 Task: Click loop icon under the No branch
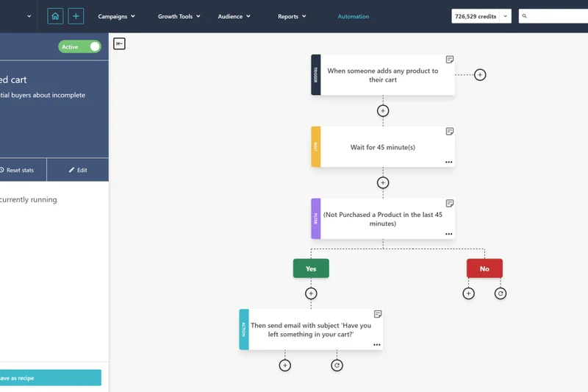pos(501,293)
